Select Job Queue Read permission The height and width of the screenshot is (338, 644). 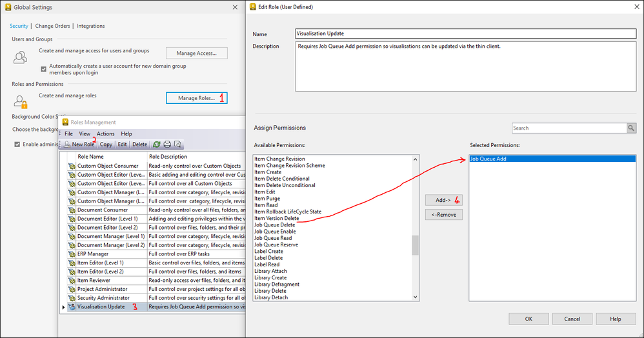273,238
